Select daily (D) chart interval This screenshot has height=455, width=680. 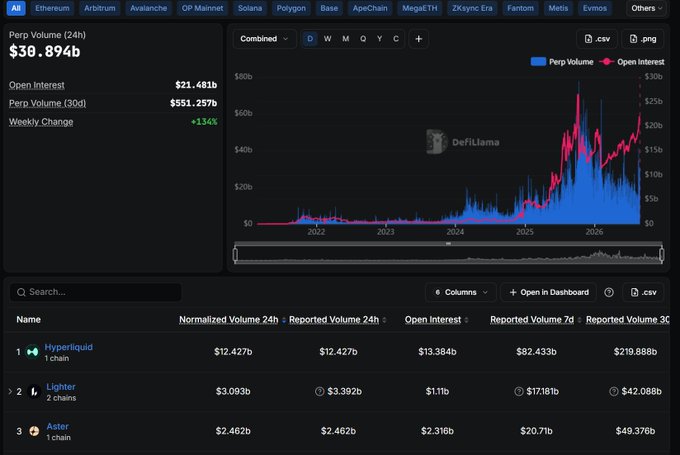(310, 39)
